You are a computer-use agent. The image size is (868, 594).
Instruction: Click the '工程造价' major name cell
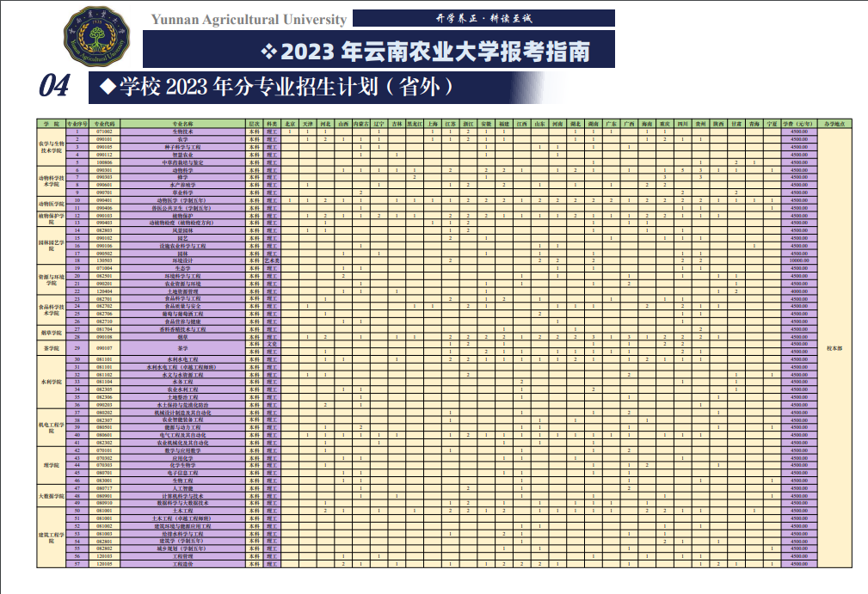[x=182, y=564]
